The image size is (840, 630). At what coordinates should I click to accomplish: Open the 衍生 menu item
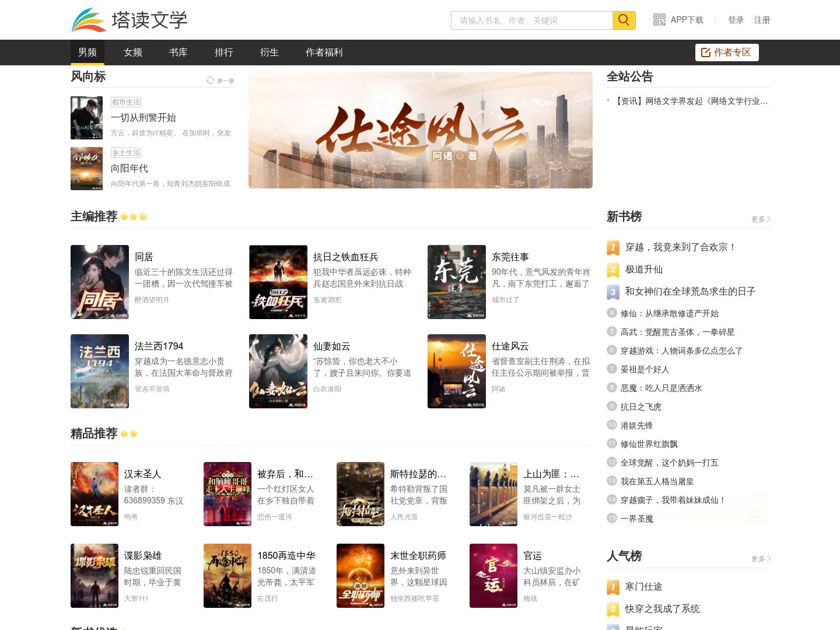click(x=269, y=52)
